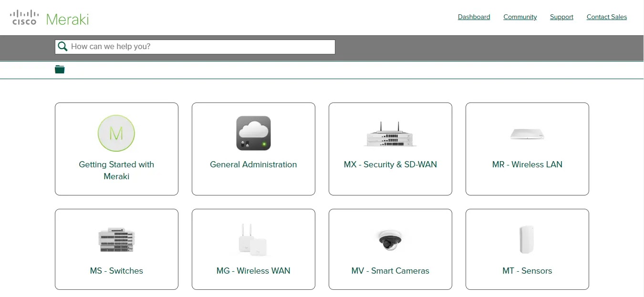
Task: Click the MT sensor device image
Action: click(x=527, y=240)
